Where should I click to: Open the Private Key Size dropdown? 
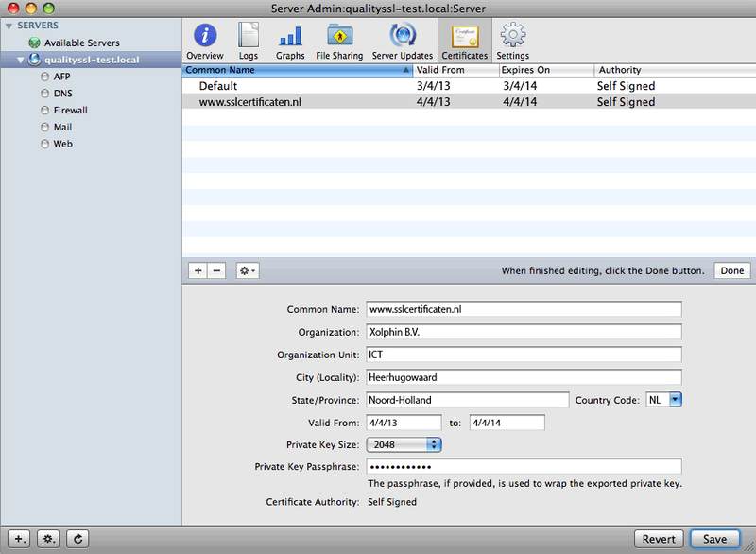[404, 444]
